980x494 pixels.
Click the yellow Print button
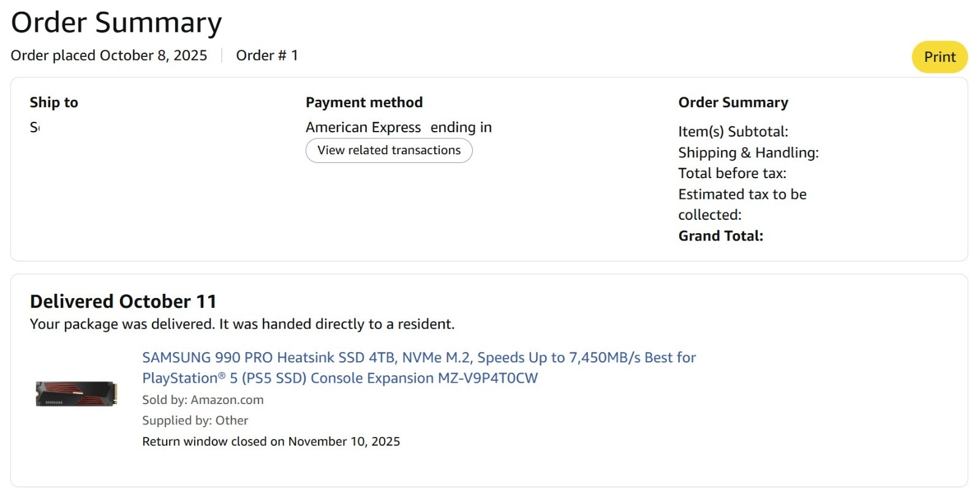click(939, 57)
